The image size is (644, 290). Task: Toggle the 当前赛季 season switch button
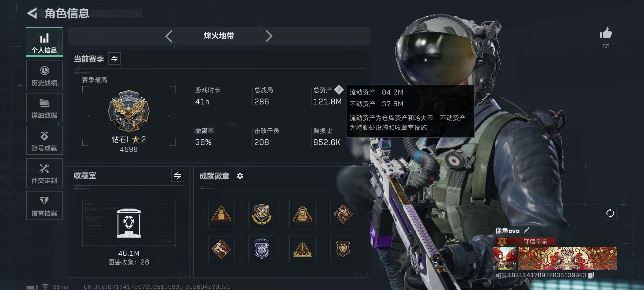(115, 59)
